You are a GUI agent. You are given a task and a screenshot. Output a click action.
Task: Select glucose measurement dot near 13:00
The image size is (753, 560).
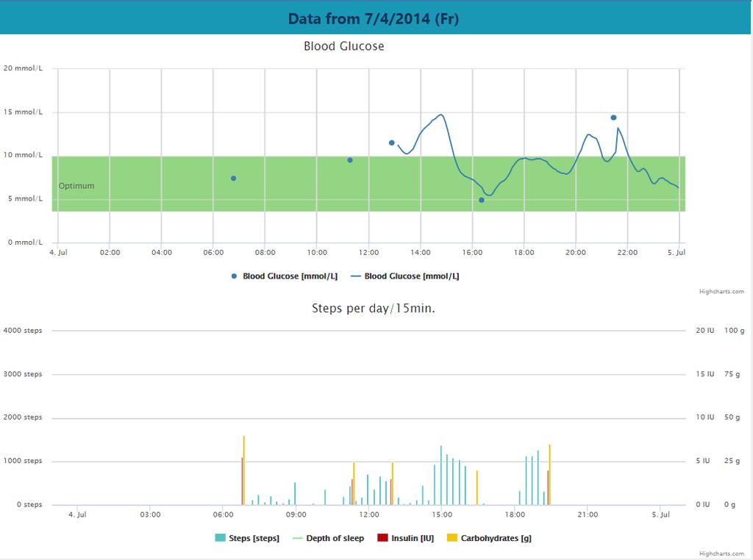click(392, 143)
